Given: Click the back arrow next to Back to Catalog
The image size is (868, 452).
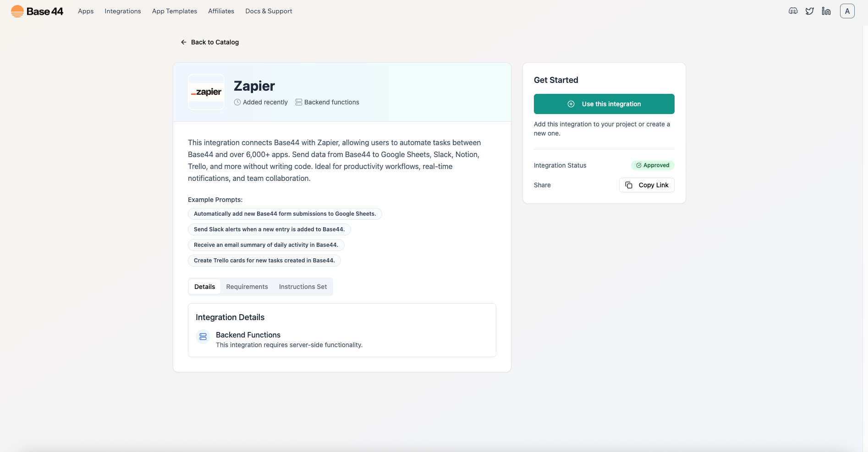Looking at the screenshot, I should [x=183, y=42].
